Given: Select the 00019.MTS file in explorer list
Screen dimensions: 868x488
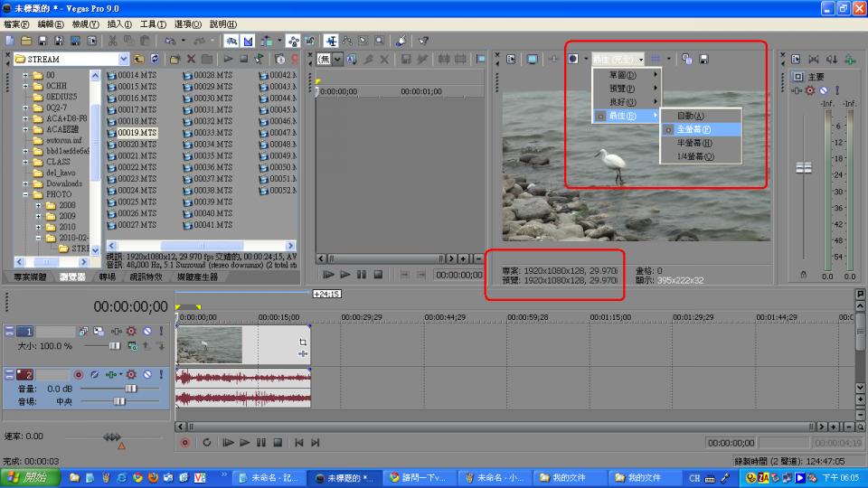Looking at the screenshot, I should (x=137, y=133).
